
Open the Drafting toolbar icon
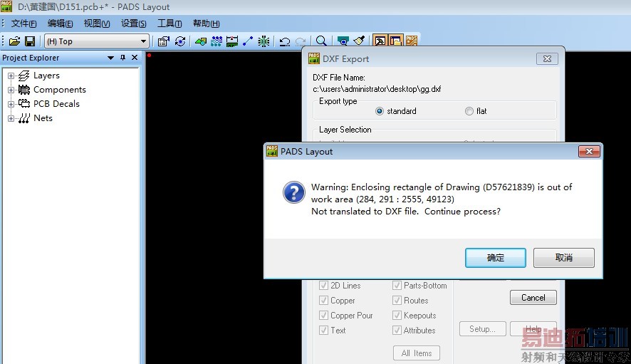[x=200, y=41]
